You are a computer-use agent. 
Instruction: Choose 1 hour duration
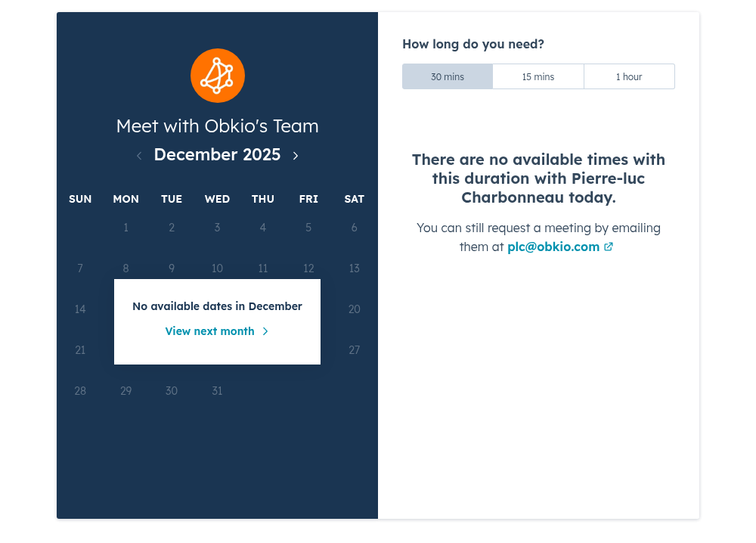pos(629,76)
